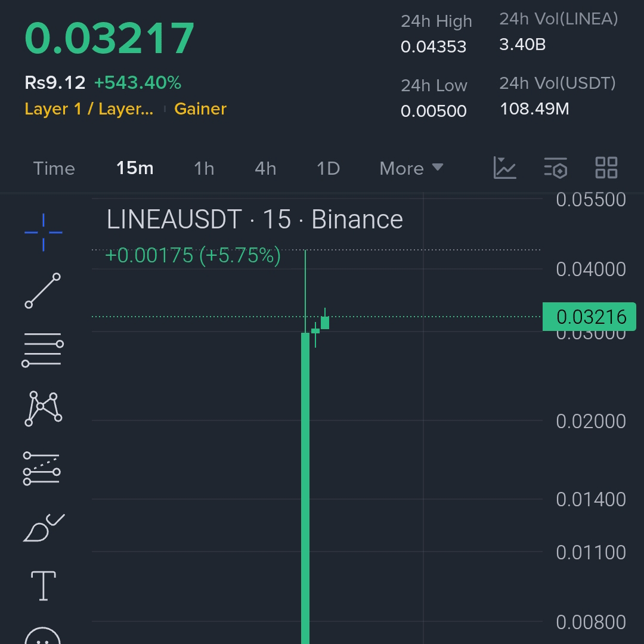This screenshot has width=644, height=644.
Task: Open the horizontal lines tool
Action: click(43, 349)
